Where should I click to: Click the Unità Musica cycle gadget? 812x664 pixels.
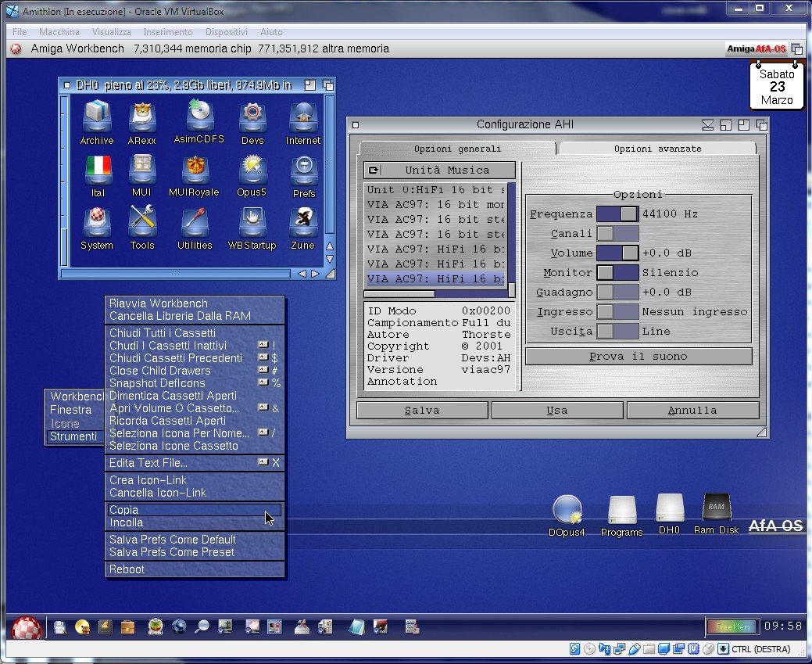[x=439, y=170]
